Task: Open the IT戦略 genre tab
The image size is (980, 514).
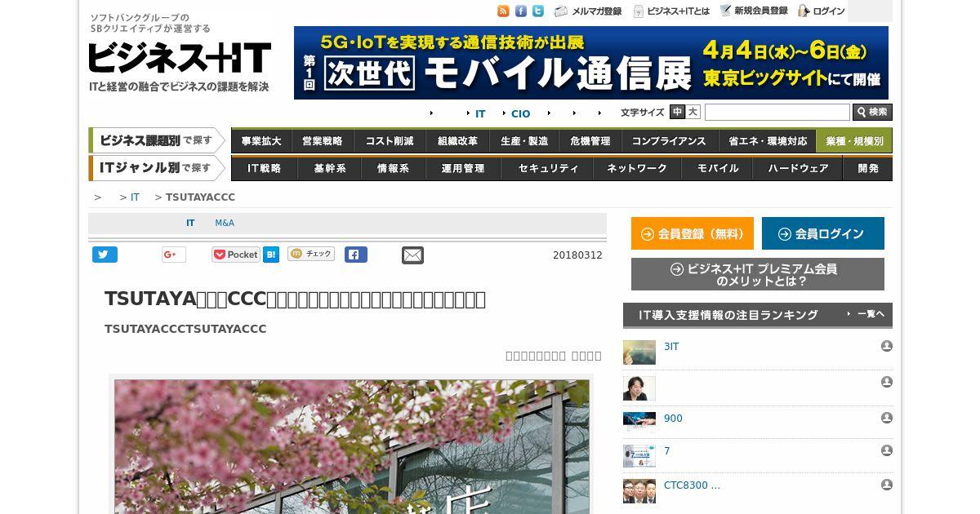Action: (x=262, y=168)
